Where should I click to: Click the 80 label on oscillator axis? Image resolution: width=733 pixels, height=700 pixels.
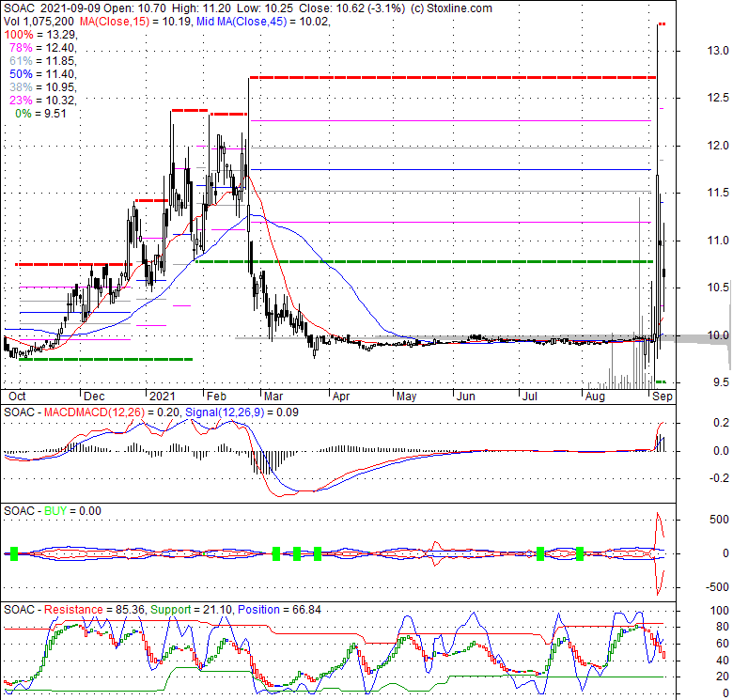[x=723, y=627]
